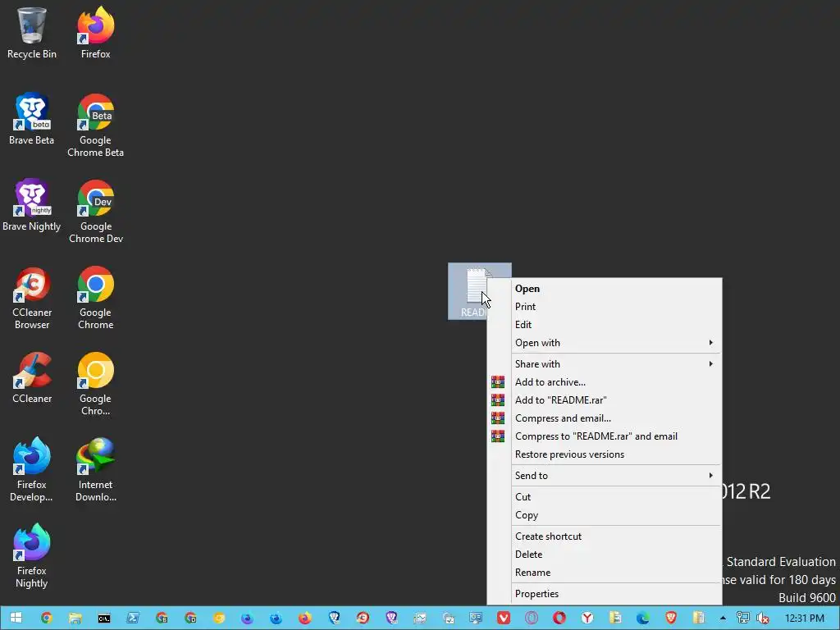Open Chrome from the taskbar's first browser icon

pos(47,619)
